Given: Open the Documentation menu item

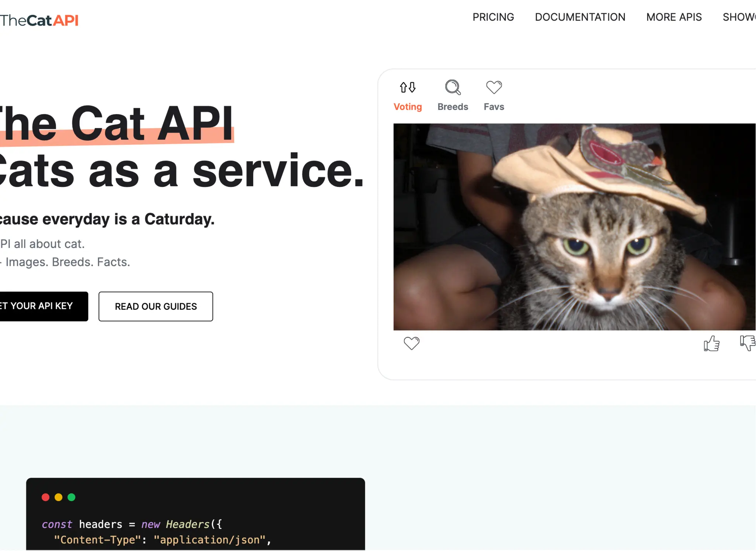Looking at the screenshot, I should pyautogui.click(x=580, y=17).
